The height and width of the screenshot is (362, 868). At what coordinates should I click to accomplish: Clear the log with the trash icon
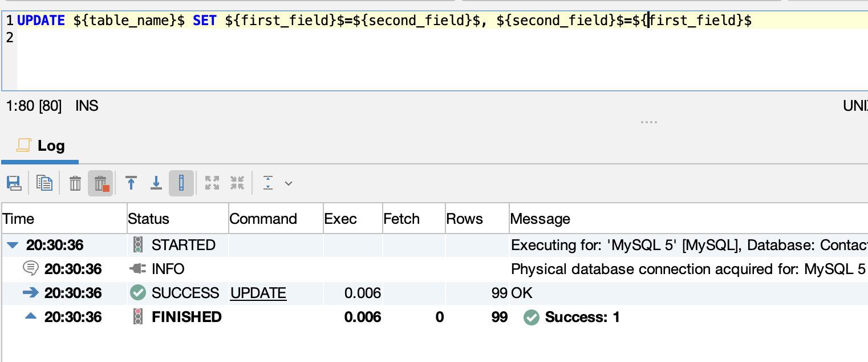click(x=75, y=183)
